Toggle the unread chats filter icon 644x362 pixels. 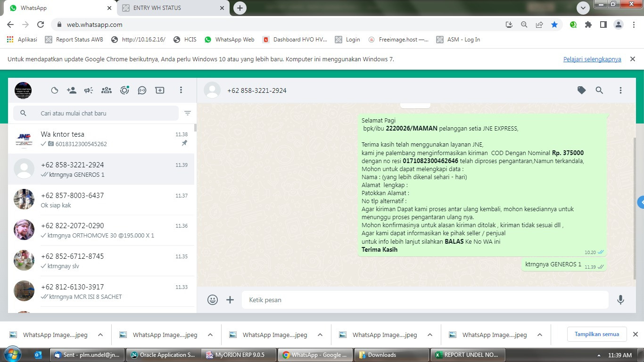pos(188,113)
